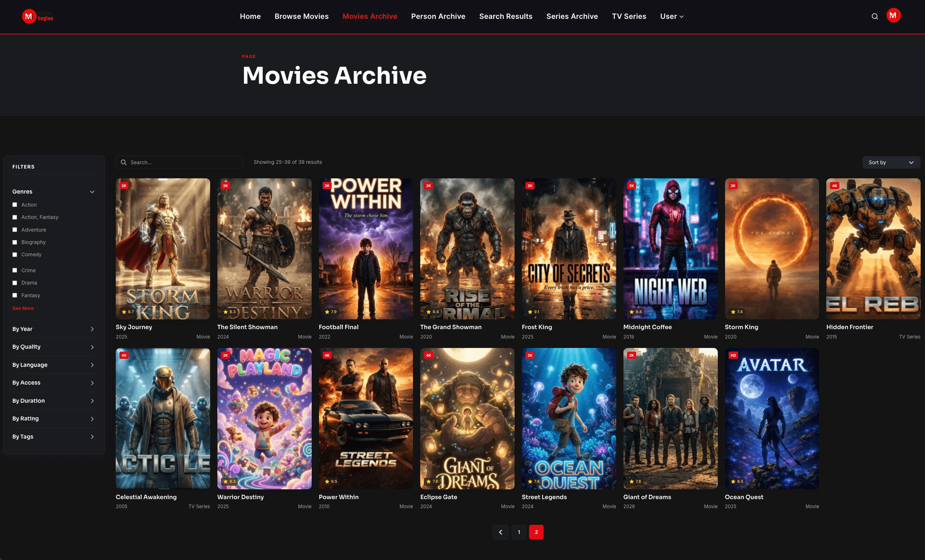
Task: Click the Movie Engine logo
Action: pos(37,16)
